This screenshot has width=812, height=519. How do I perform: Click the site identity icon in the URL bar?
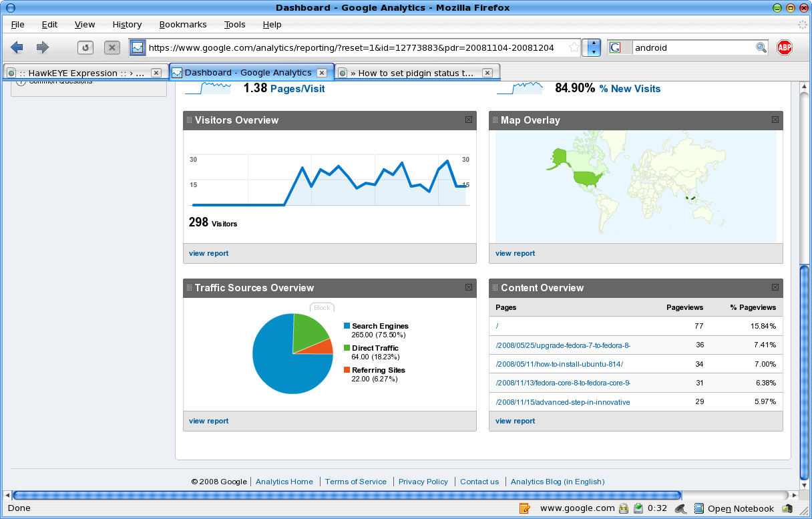coord(138,47)
